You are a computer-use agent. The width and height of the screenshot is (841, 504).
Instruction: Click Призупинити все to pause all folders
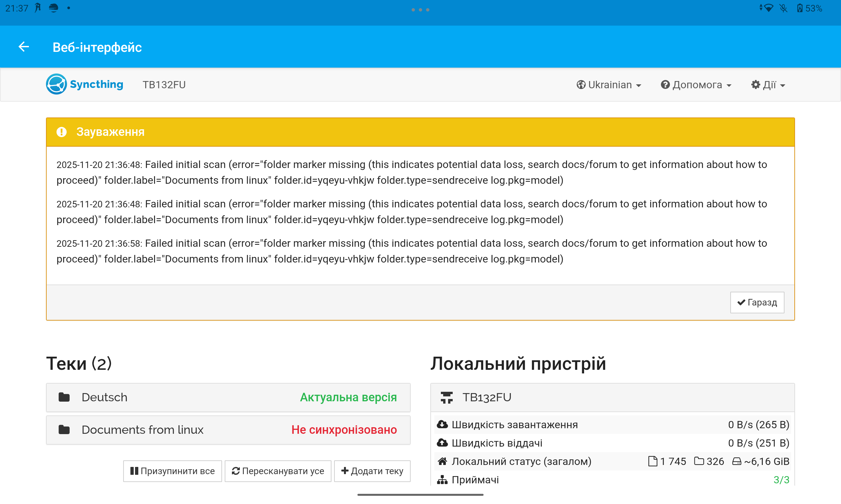point(172,471)
